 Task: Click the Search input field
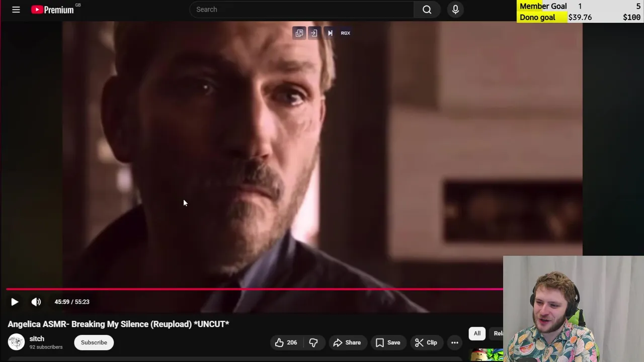click(x=302, y=10)
